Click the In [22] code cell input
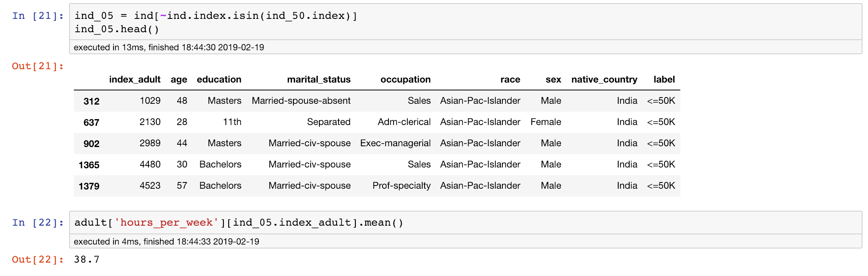Viewport: 868px width, 276px height. coord(465,223)
